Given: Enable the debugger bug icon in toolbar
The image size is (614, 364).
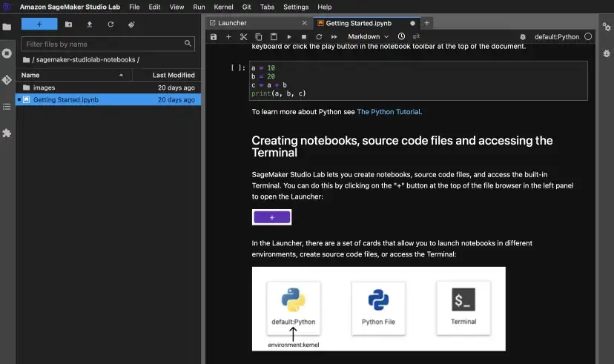Looking at the screenshot, I should coord(522,37).
